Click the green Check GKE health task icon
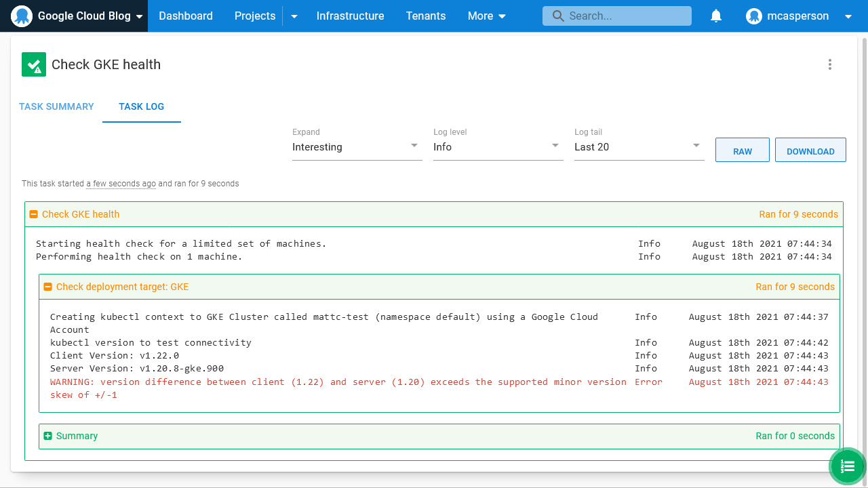Viewport: 868px width, 488px height. (x=33, y=64)
